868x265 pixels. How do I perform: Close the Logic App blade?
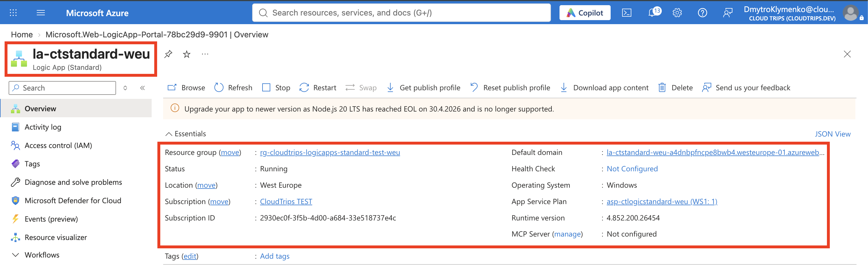click(847, 54)
